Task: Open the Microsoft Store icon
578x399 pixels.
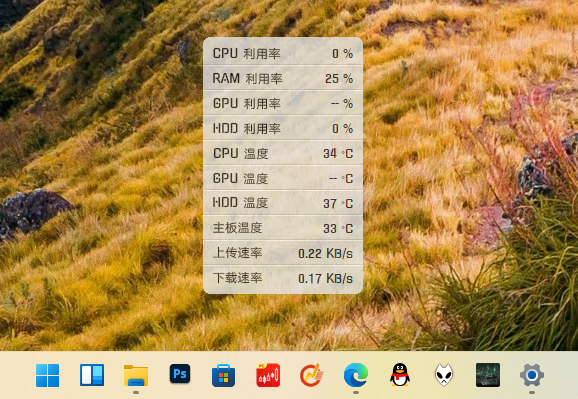Action: pyautogui.click(x=223, y=375)
